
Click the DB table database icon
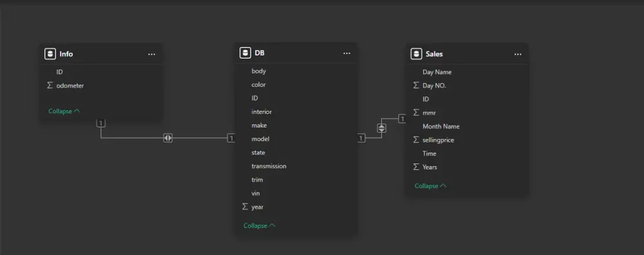(245, 53)
